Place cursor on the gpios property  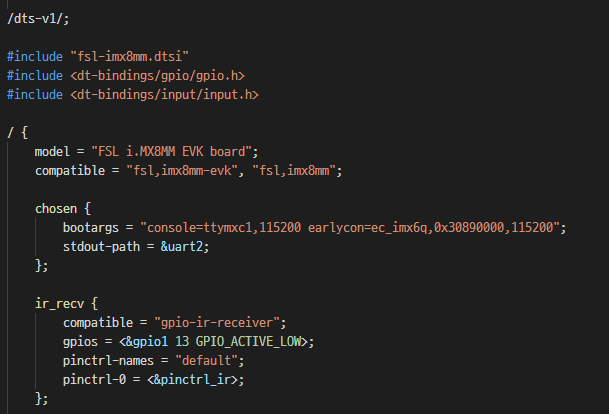coord(82,342)
